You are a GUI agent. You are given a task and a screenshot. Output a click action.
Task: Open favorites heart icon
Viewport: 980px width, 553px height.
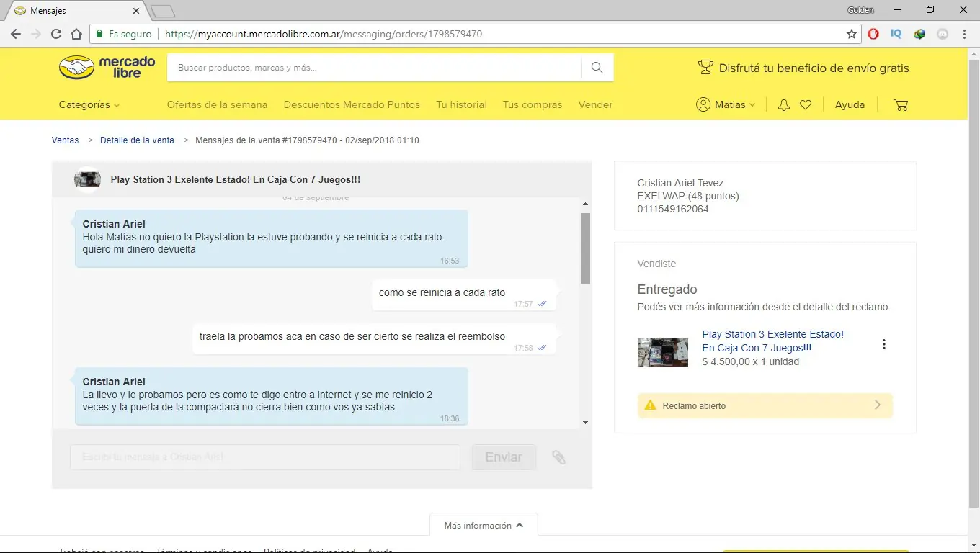pyautogui.click(x=806, y=105)
